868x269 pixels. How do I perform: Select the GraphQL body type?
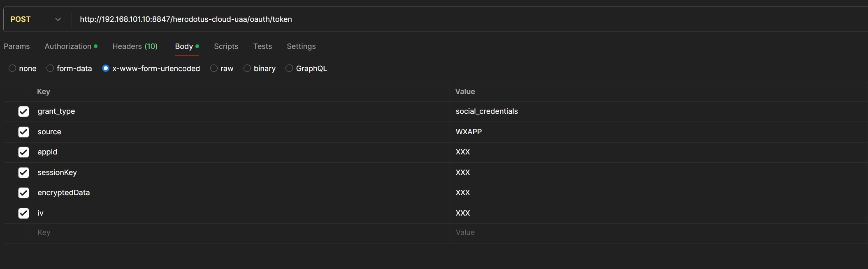tap(290, 69)
